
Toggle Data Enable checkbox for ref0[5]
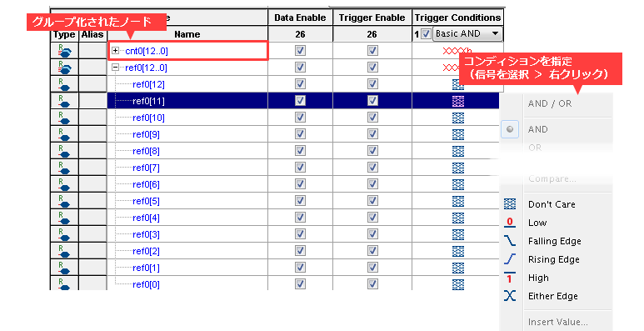click(300, 201)
